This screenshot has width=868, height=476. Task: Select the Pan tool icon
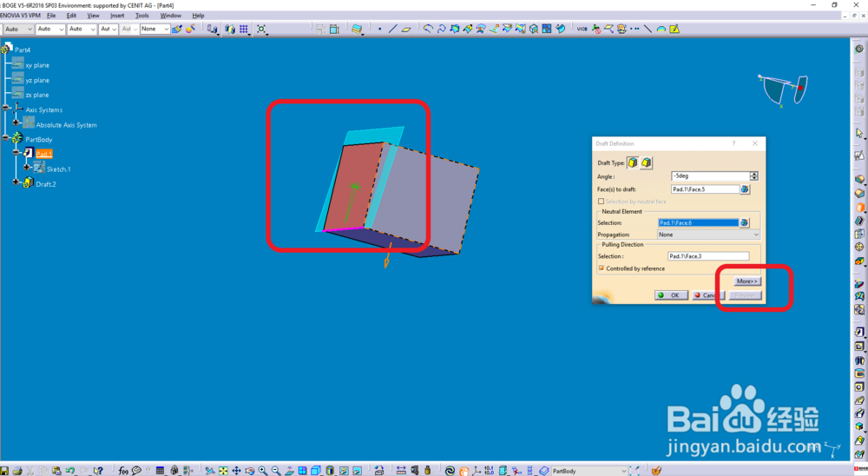tap(236, 471)
